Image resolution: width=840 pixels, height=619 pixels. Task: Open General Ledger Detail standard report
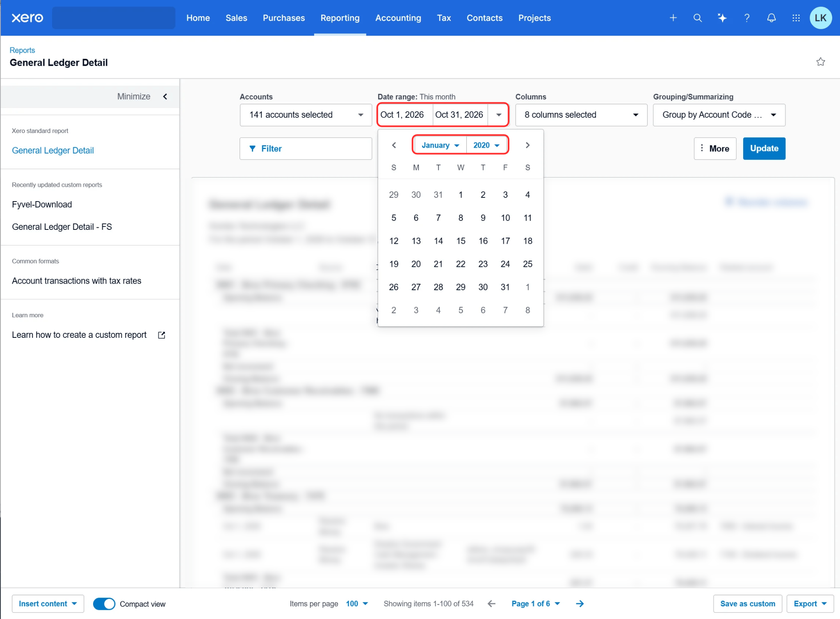[x=53, y=151]
